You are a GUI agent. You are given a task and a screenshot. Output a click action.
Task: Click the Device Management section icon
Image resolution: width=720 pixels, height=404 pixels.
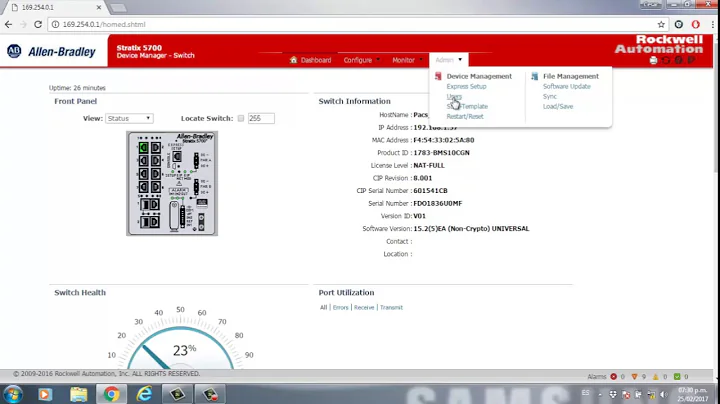coord(438,76)
